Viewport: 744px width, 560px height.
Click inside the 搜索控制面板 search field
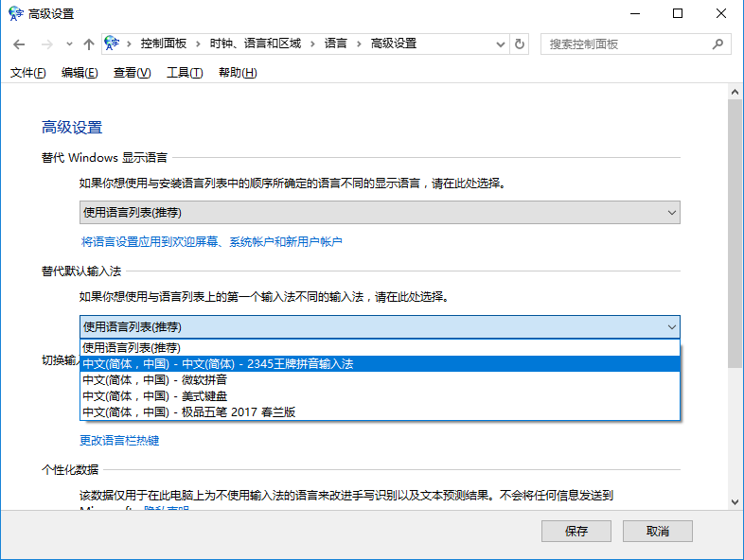[x=625, y=44]
